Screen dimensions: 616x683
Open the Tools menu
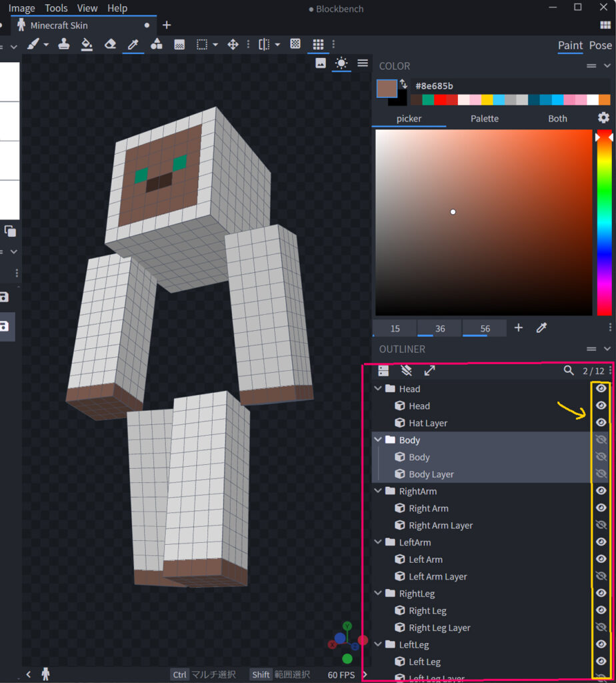pyautogui.click(x=56, y=8)
